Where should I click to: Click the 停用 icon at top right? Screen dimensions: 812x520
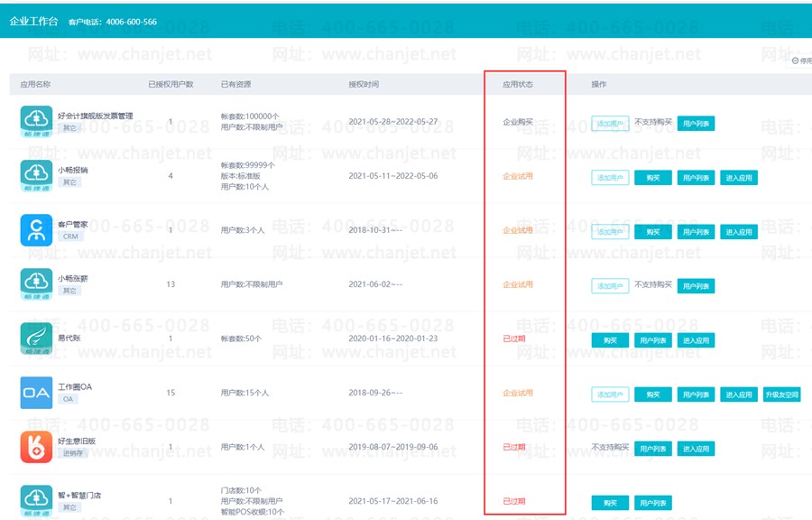[796, 60]
